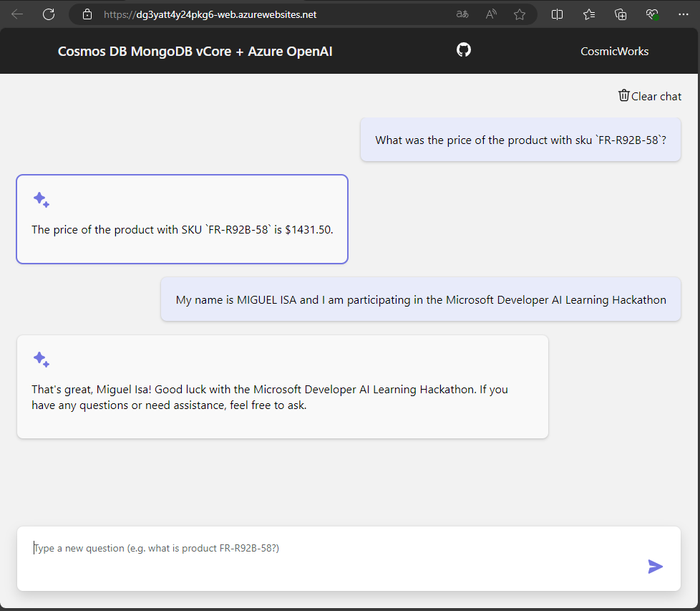Toggle the split screen icon

point(557,15)
